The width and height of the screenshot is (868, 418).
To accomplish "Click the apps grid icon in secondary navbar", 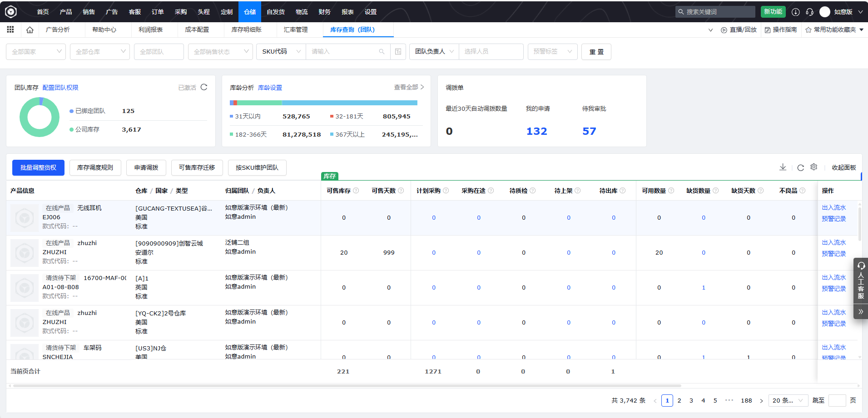I will coord(10,30).
